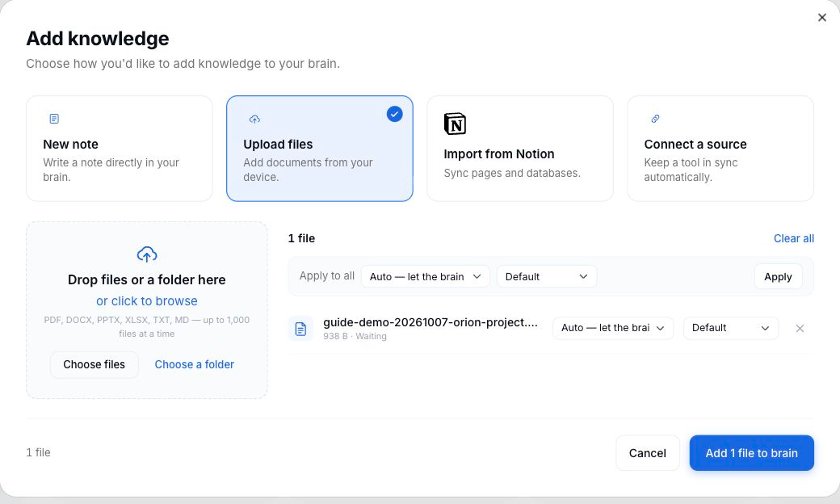Viewport: 840px width, 504px height.
Task: Select the Upload files card
Action: pos(320,149)
